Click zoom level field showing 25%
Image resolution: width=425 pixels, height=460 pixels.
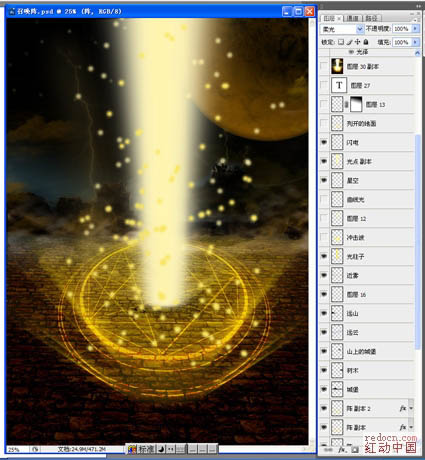pos(17,450)
